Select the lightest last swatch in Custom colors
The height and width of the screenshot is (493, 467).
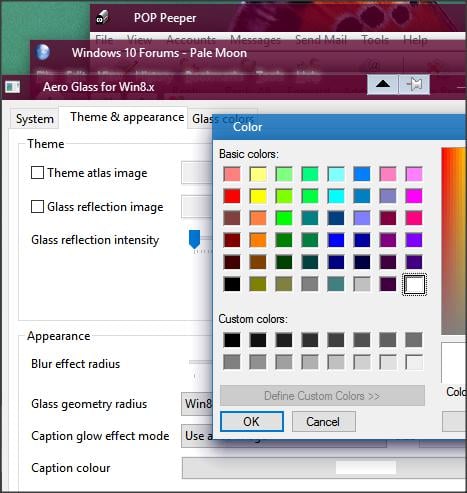(414, 362)
